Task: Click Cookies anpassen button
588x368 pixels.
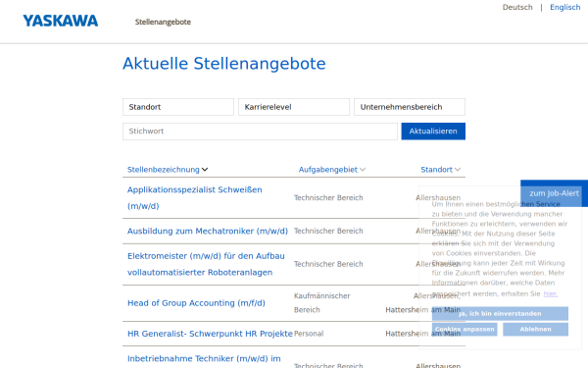Action: [x=465, y=330]
